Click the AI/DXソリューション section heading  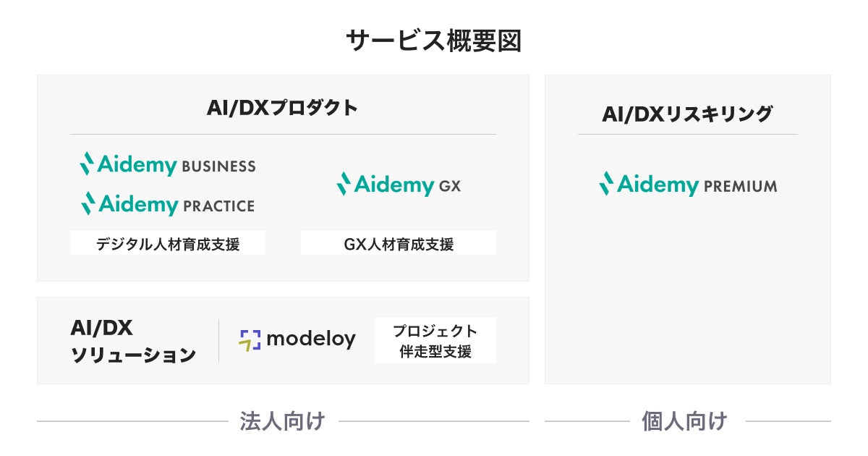[x=132, y=342]
